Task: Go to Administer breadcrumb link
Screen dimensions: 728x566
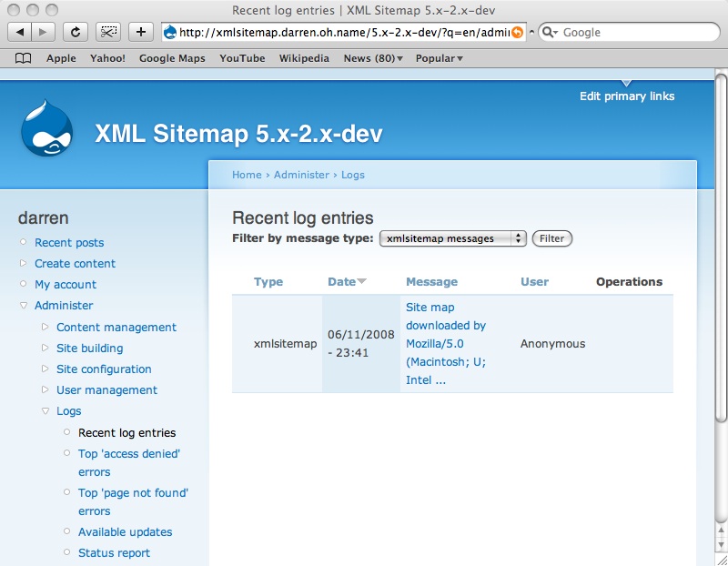Action: click(301, 175)
